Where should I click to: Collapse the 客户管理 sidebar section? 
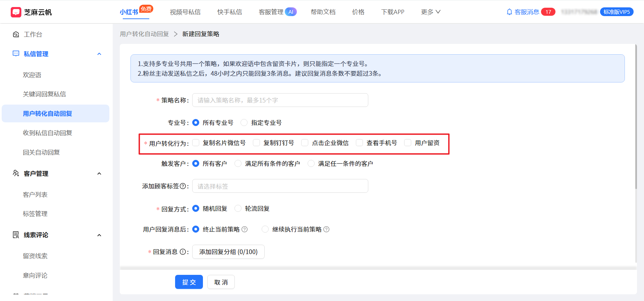click(x=99, y=174)
